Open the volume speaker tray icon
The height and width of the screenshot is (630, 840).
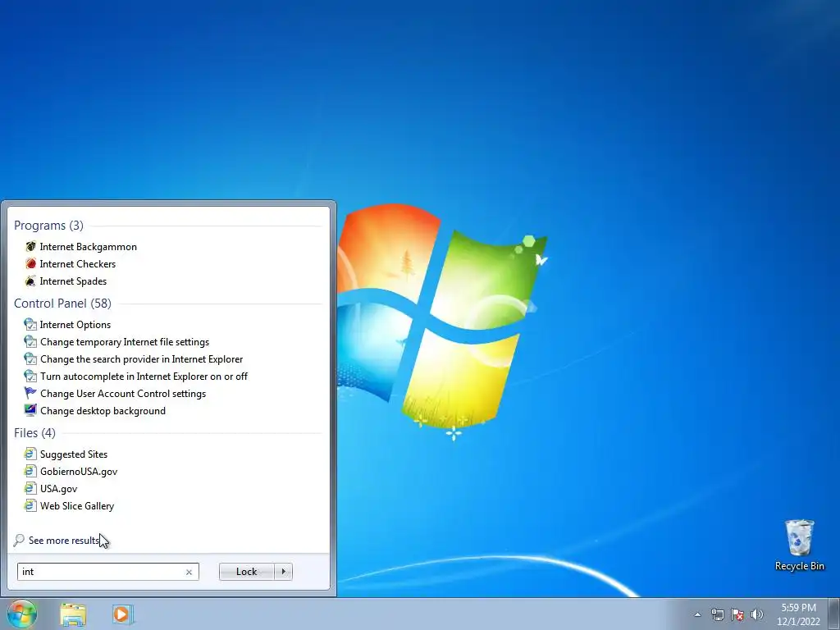[x=757, y=614]
